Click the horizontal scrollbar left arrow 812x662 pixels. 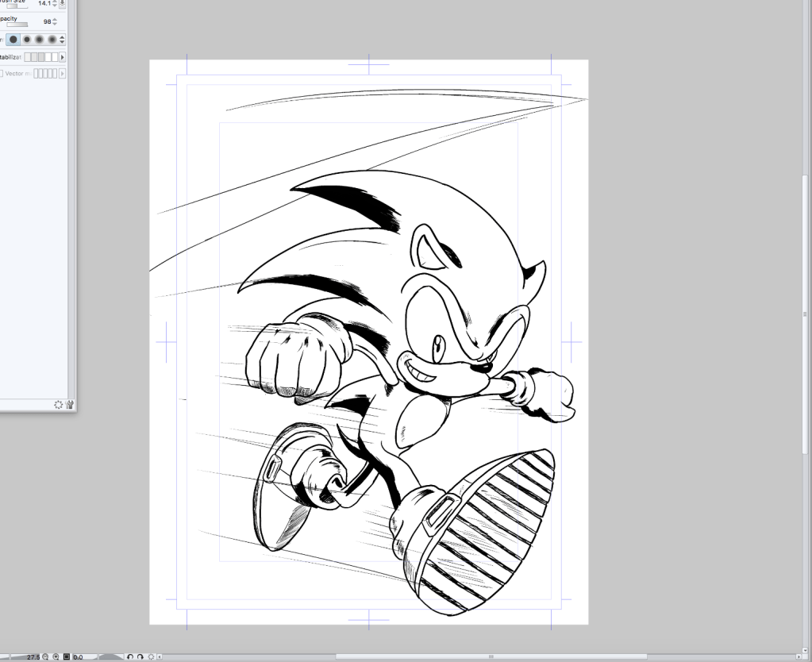point(161,657)
